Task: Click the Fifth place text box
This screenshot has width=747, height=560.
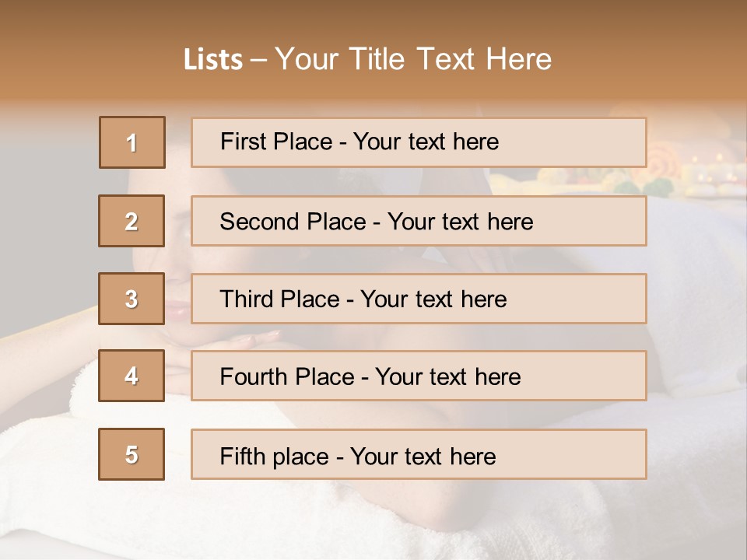Action: [x=419, y=454]
